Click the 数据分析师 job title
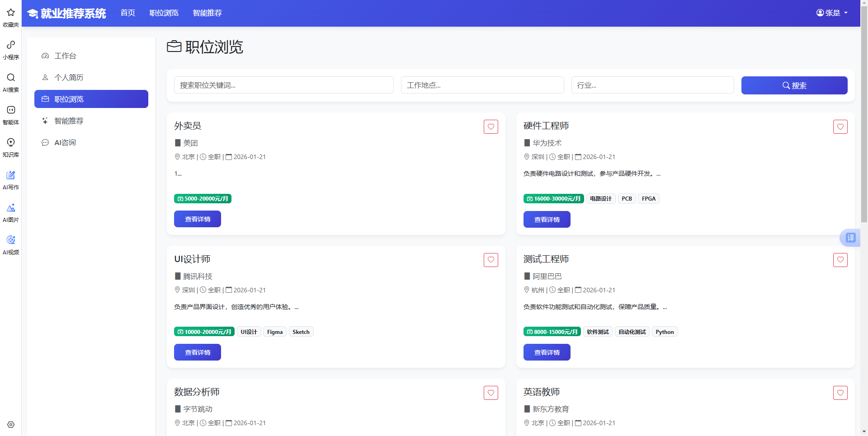 197,392
